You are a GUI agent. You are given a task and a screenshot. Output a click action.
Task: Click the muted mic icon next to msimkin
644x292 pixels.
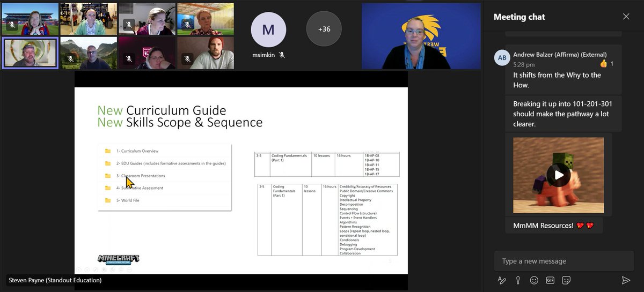(282, 55)
